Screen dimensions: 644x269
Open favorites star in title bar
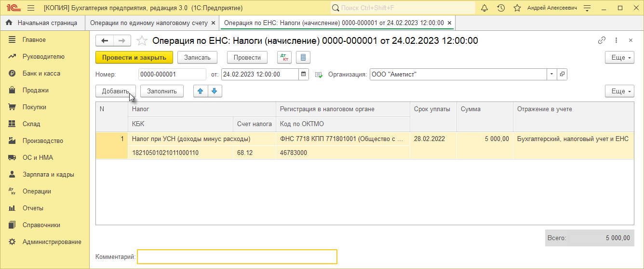pos(517,8)
